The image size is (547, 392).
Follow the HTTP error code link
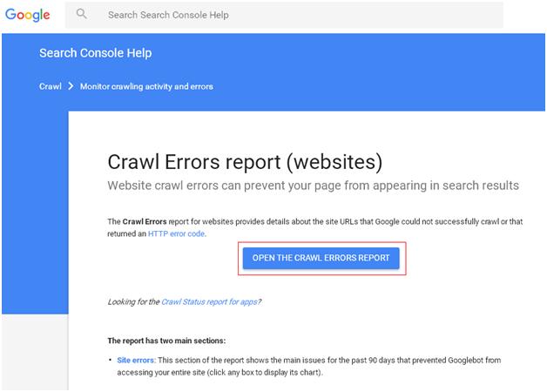click(x=178, y=233)
